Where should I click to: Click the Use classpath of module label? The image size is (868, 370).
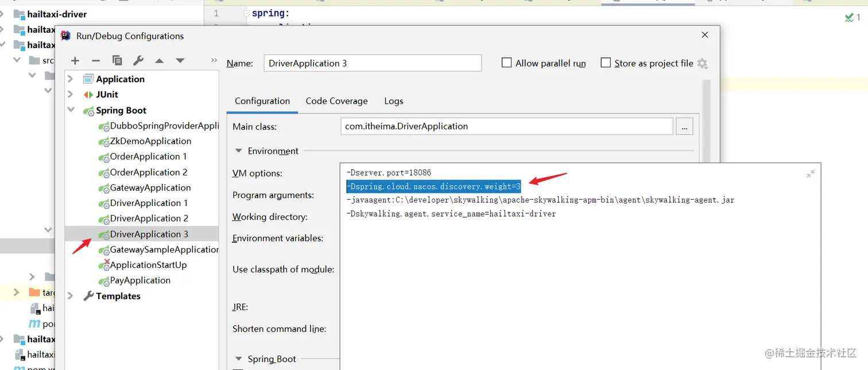(284, 269)
